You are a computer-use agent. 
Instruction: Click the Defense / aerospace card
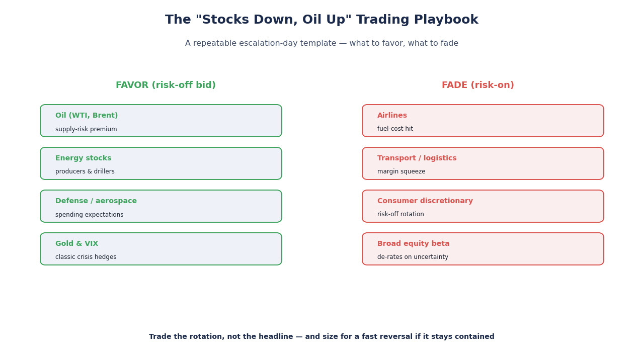point(161,206)
